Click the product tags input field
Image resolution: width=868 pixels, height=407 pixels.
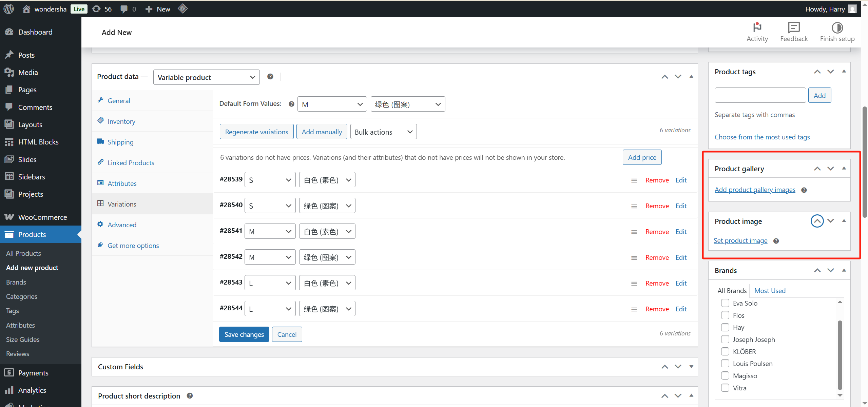(x=760, y=95)
